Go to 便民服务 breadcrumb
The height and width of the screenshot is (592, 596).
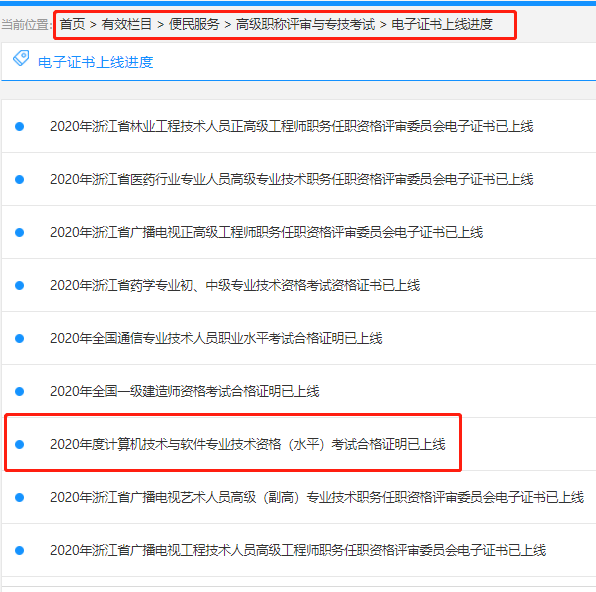tap(194, 24)
